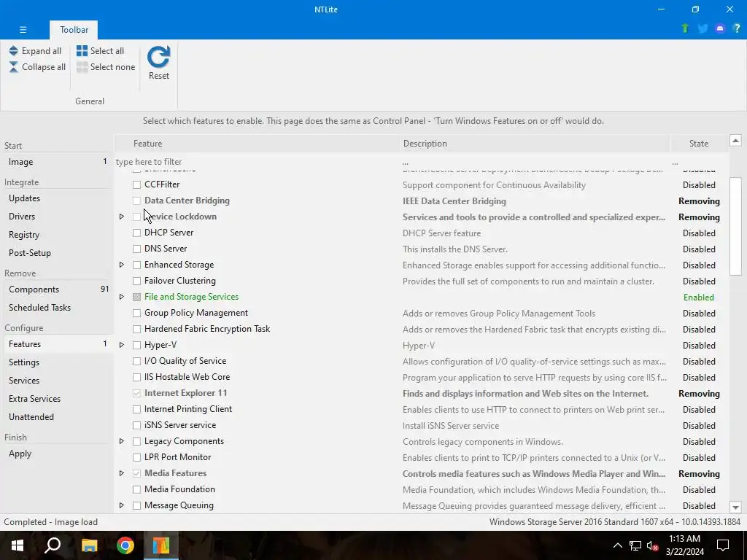Toggle the Hyper-V checkbox
747x560 pixels.
coord(136,345)
